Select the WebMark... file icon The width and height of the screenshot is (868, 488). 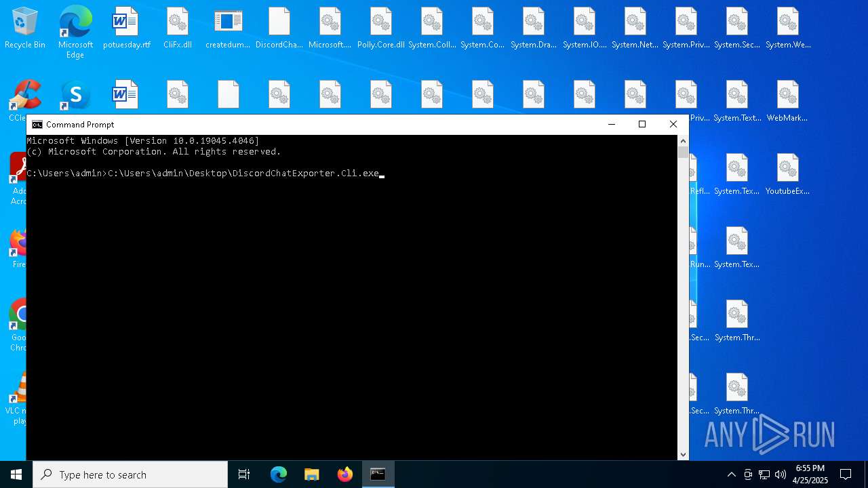tap(788, 102)
